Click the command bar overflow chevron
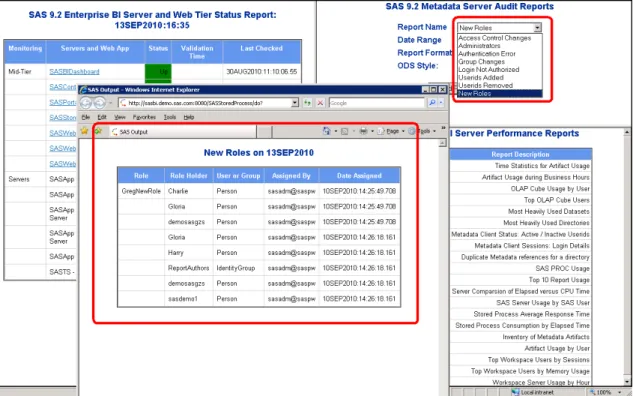633x396 pixels. (443, 128)
